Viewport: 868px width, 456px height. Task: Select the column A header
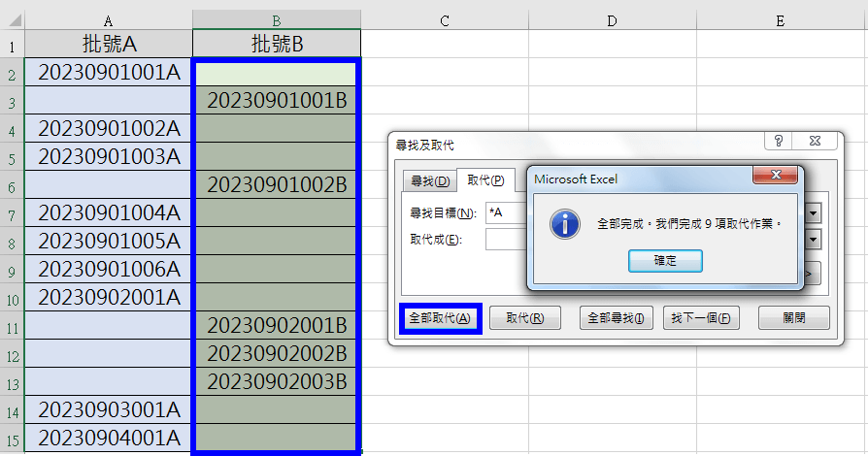108,19
